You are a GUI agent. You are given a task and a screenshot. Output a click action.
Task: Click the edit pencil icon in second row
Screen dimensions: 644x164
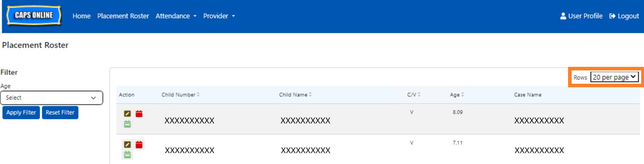[127, 145]
